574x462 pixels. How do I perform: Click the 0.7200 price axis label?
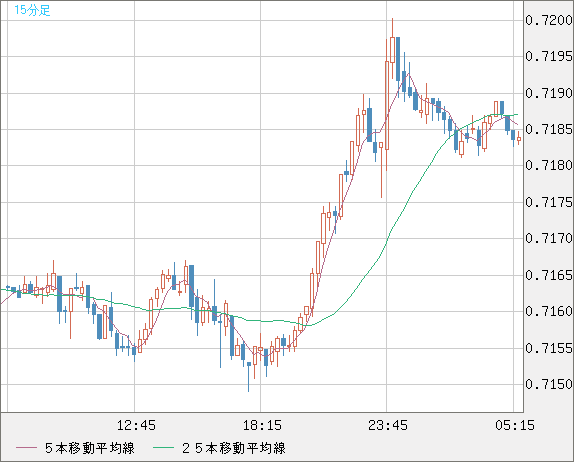click(549, 20)
